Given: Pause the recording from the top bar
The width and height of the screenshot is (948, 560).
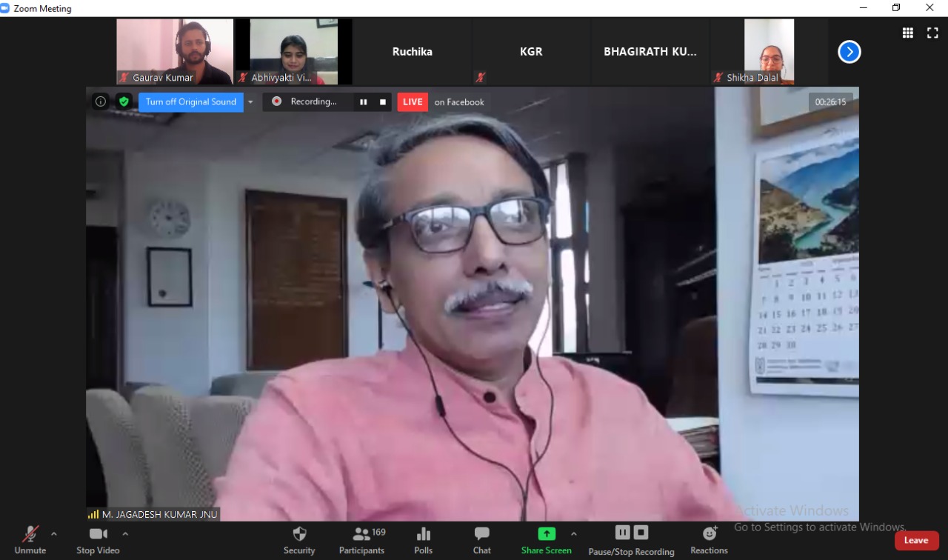Looking at the screenshot, I should [363, 102].
